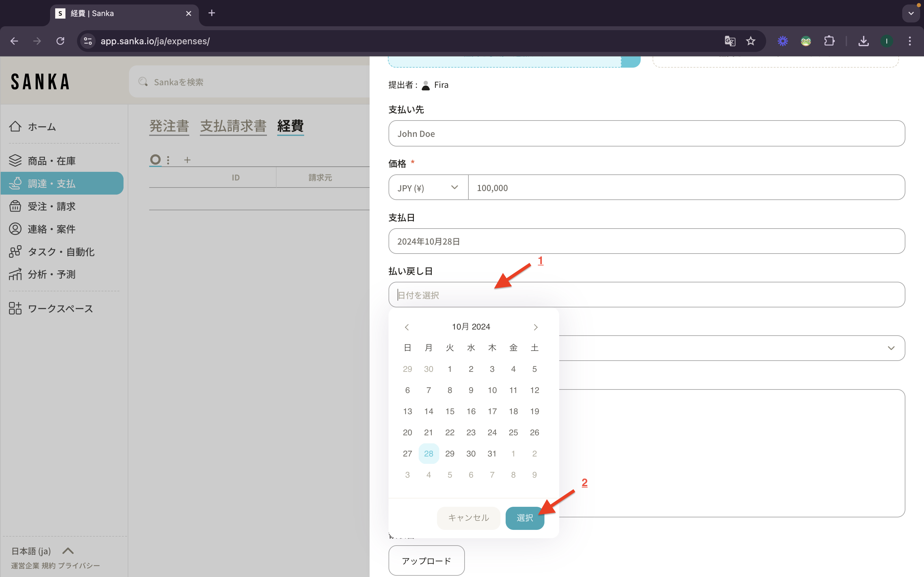Click the 支払い先 John Doe input field

tap(646, 134)
